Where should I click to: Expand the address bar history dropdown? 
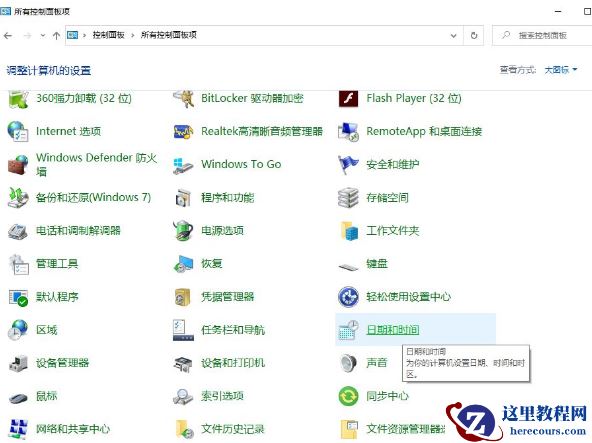[453, 36]
